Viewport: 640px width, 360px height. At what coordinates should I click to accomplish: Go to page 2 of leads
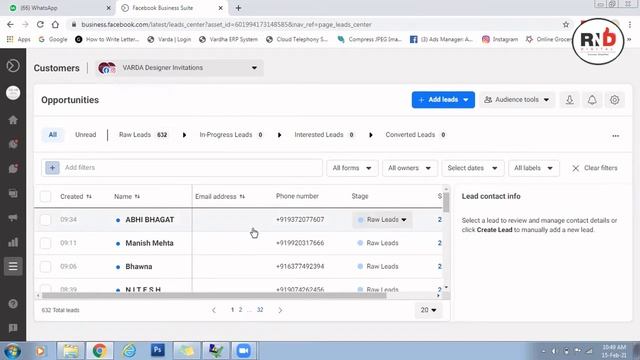point(240,310)
